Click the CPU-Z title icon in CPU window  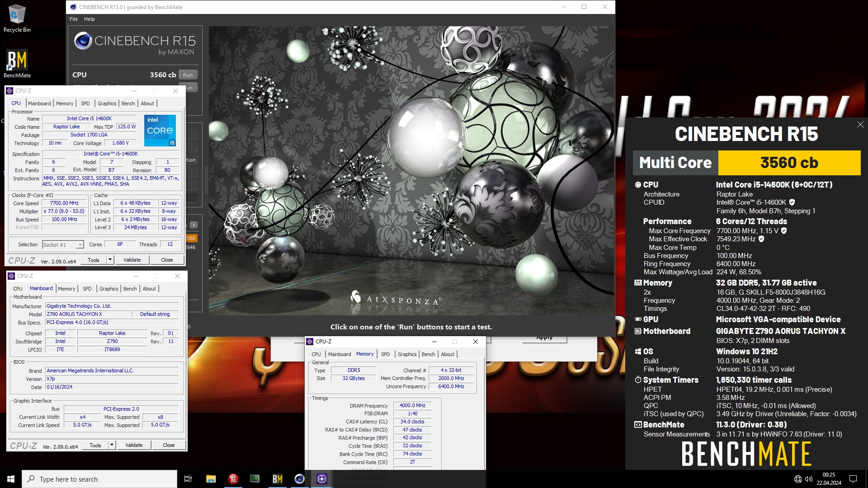click(x=9, y=91)
